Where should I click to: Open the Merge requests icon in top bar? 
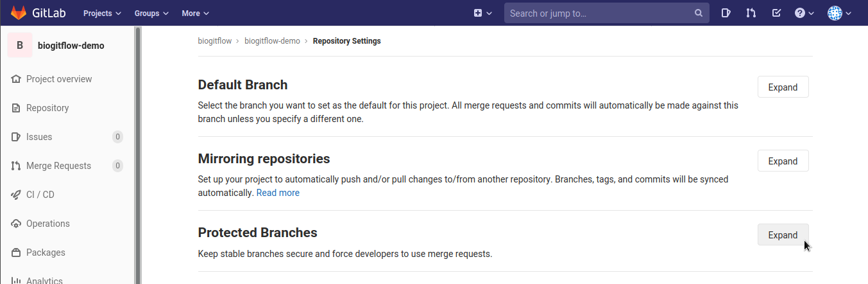[751, 13]
